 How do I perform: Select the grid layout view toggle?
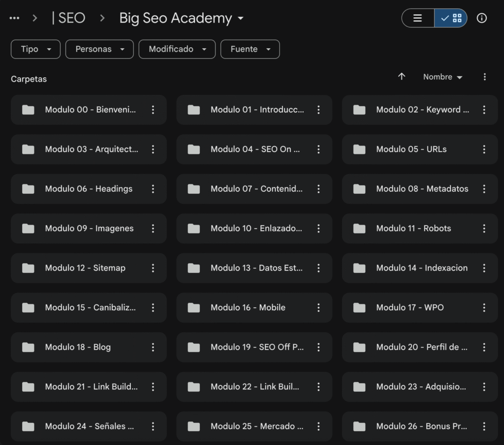coord(451,18)
